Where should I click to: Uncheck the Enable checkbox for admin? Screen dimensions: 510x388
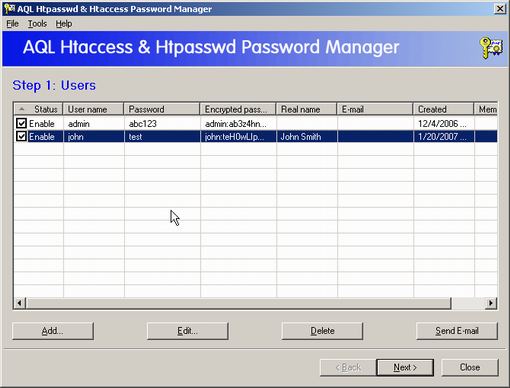(21, 123)
